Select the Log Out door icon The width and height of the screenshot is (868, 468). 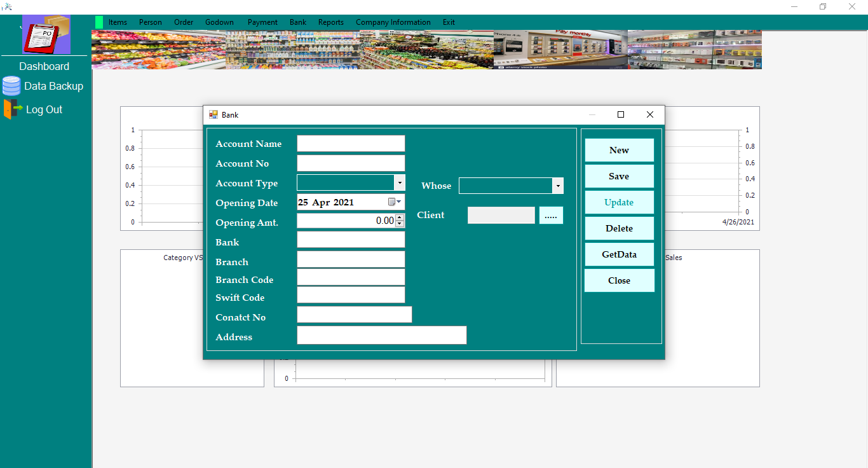click(x=11, y=109)
